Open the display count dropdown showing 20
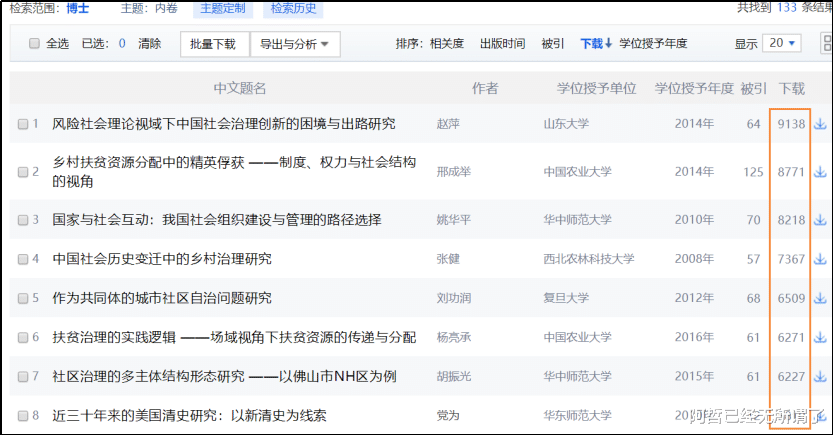 [x=781, y=43]
